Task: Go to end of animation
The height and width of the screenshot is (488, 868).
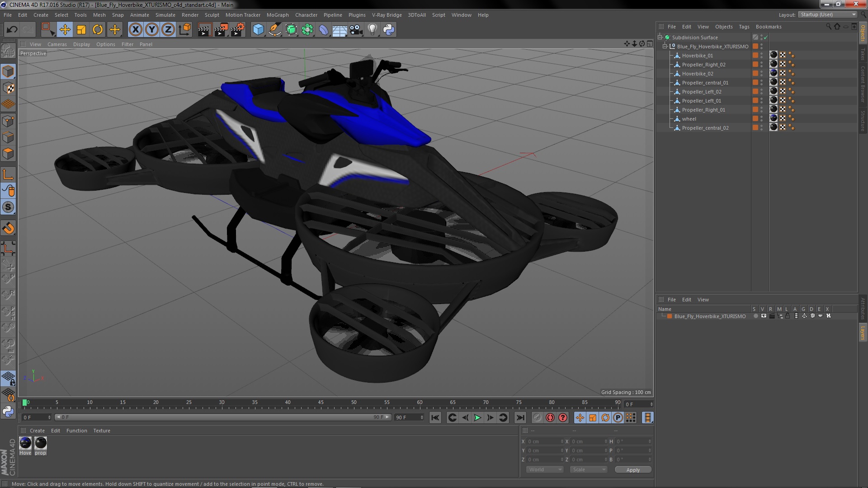Action: pyautogui.click(x=520, y=418)
